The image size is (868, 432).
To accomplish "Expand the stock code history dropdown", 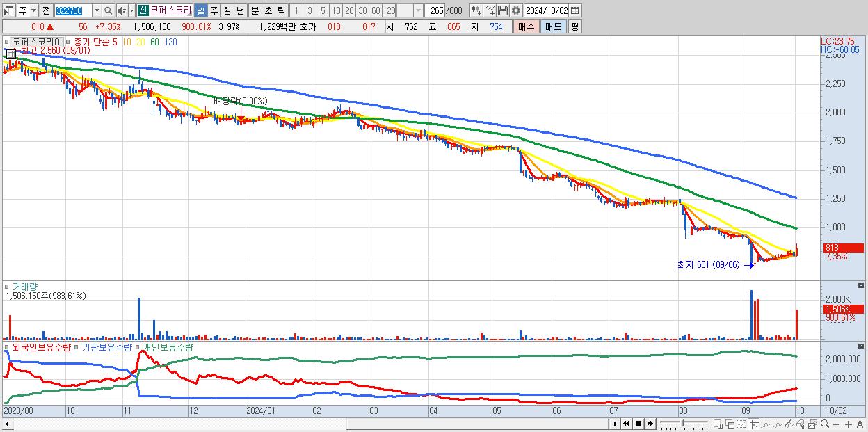I will coord(97,10).
